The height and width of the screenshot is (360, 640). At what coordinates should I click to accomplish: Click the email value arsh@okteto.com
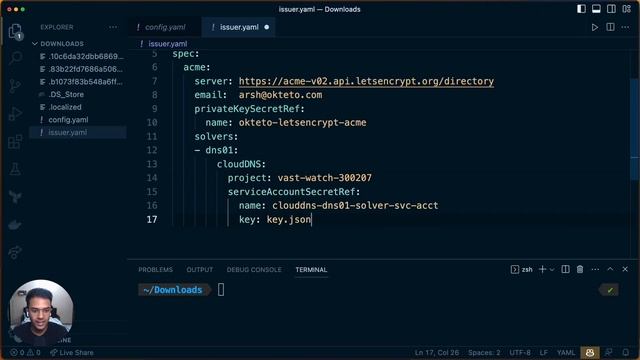point(280,95)
